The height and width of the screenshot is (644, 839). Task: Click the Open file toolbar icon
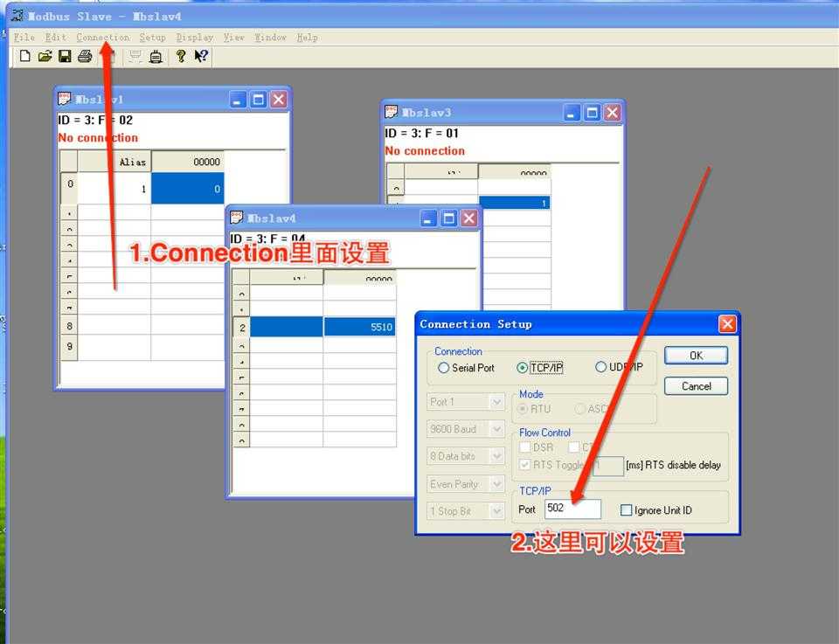pyautogui.click(x=45, y=56)
